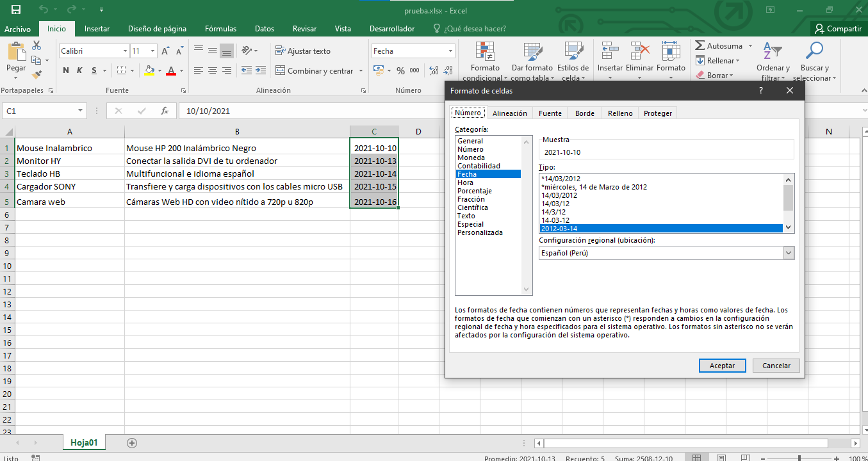The height and width of the screenshot is (461, 868).
Task: Select Moneda in the Categoría list
Action: (471, 158)
